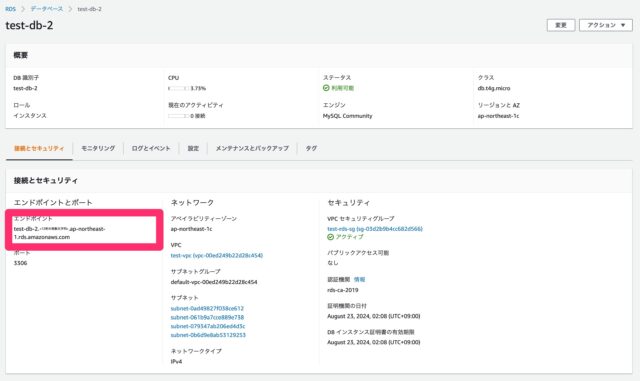Click the ネットワーク column heading
640x381 pixels.
coord(192,203)
